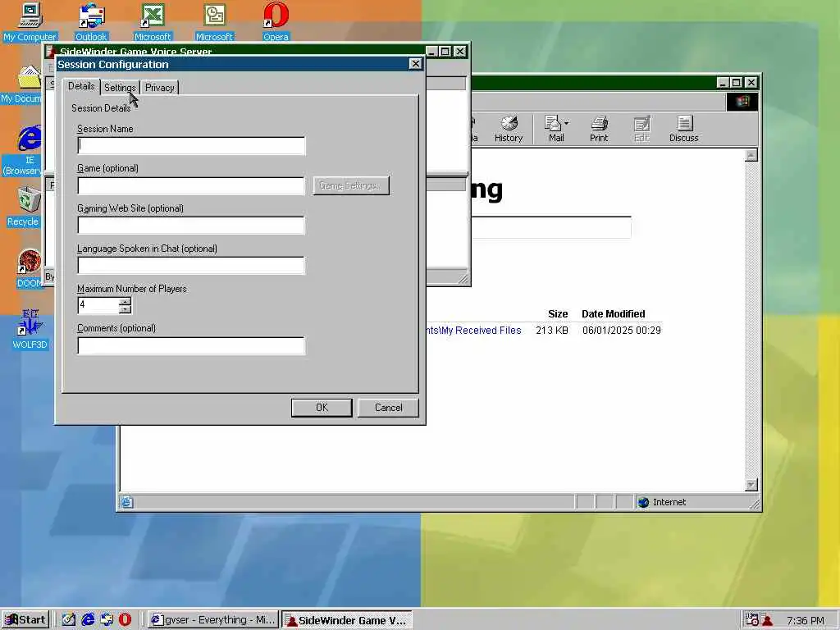Switch to gvser - Everything taskbar button
The height and width of the screenshot is (630, 840).
(213, 620)
